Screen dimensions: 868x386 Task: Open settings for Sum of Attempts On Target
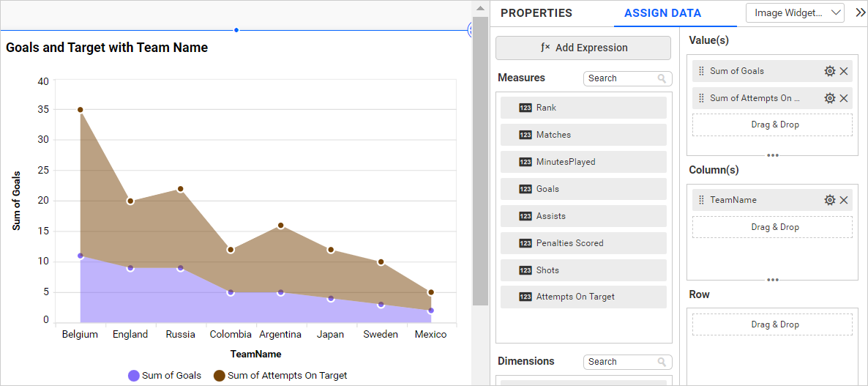829,98
